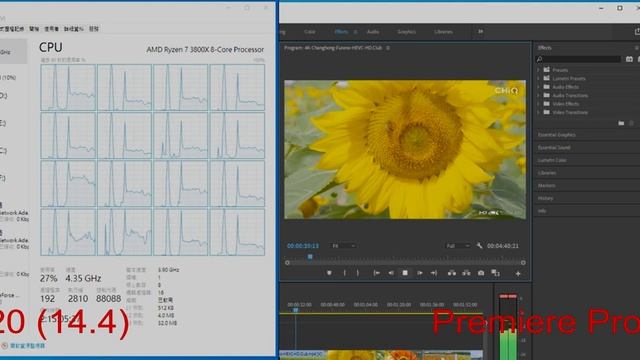Click the 00:04:40:21 duration timecode

(503, 246)
